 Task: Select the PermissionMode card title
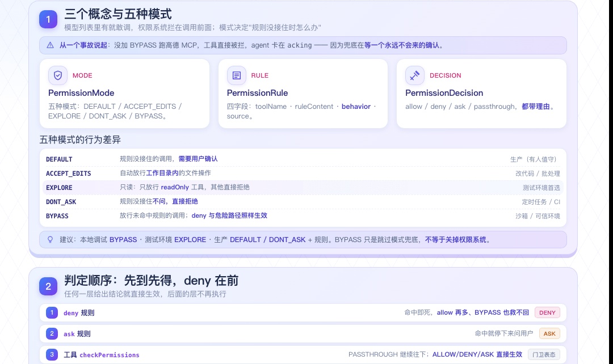[x=81, y=93]
